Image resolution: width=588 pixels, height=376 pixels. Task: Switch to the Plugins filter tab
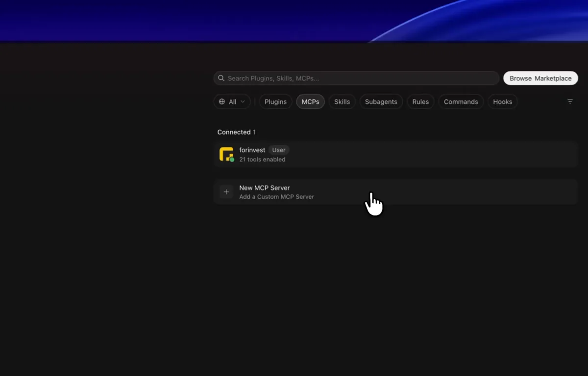(275, 102)
